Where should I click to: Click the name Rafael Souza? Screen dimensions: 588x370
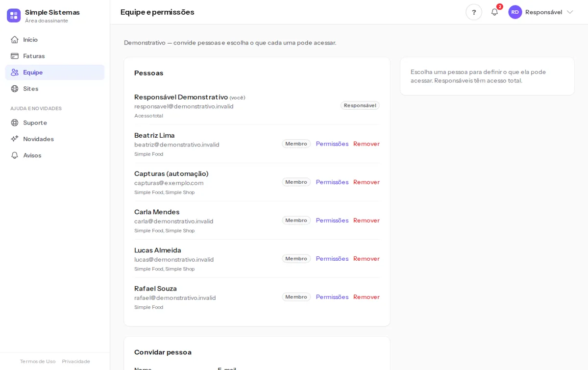pyautogui.click(x=156, y=288)
